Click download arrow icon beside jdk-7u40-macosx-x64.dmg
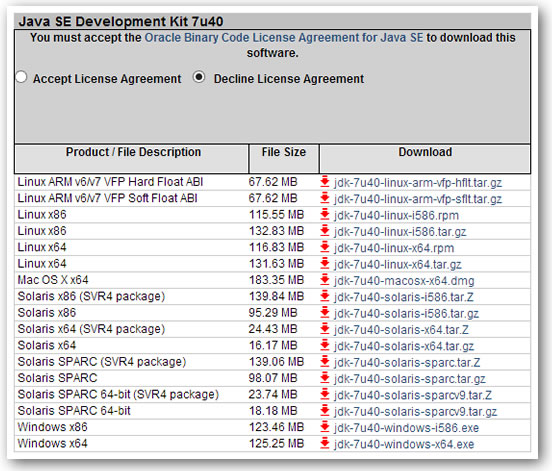 point(325,280)
